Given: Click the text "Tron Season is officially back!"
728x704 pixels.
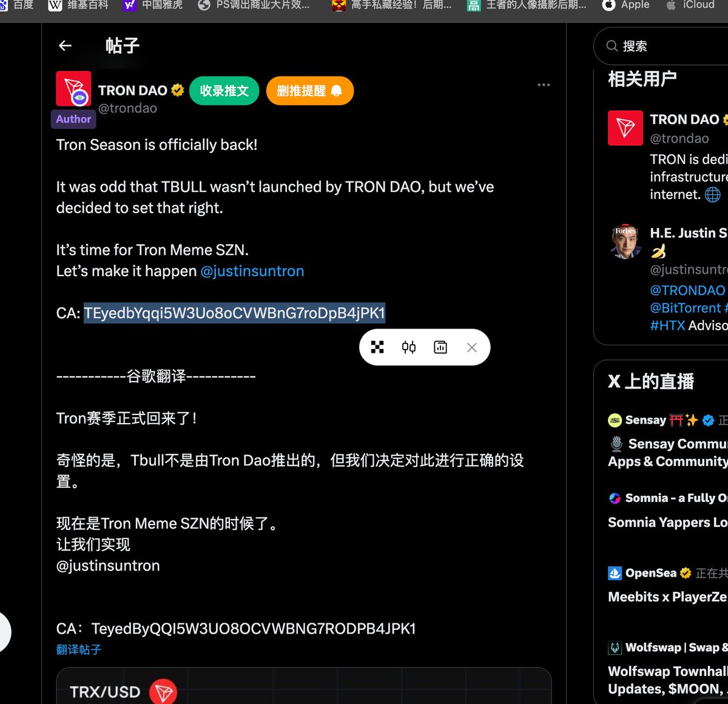Looking at the screenshot, I should tap(157, 145).
